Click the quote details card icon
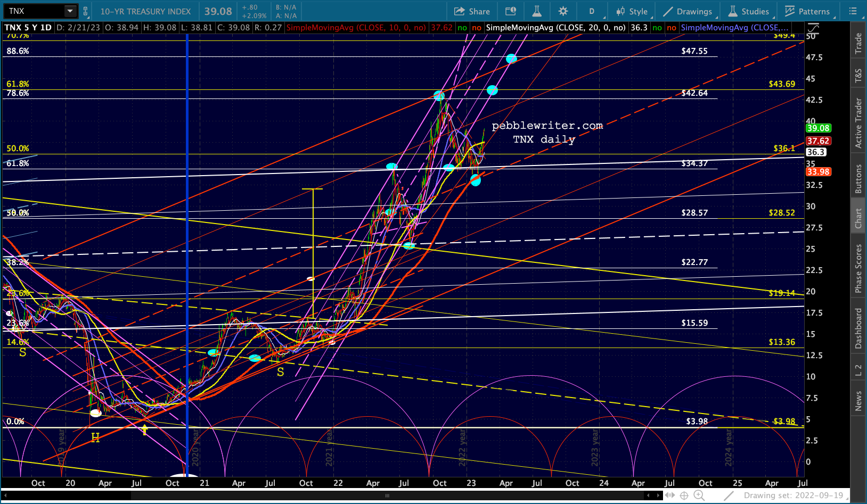 510,11
